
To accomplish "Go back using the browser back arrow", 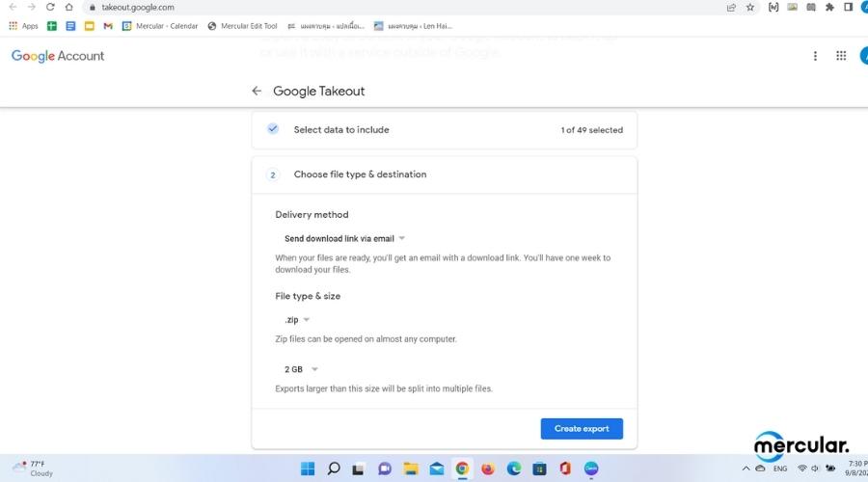I will click(13, 7).
